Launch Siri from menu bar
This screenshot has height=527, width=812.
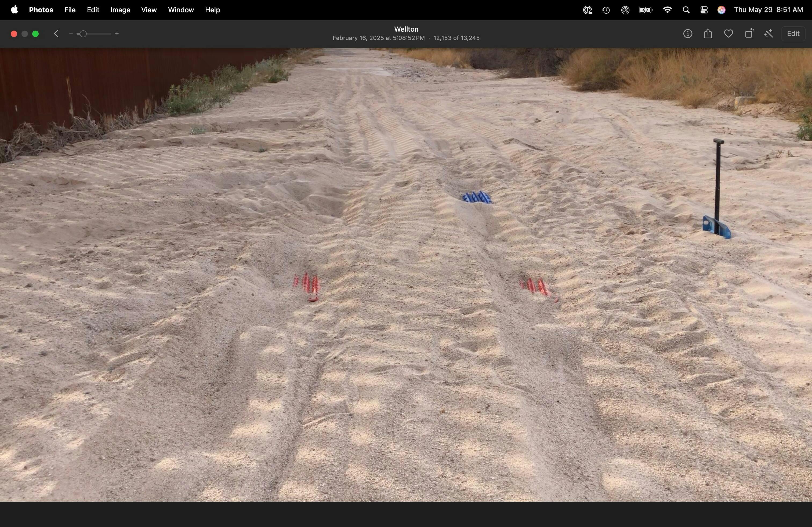(721, 10)
